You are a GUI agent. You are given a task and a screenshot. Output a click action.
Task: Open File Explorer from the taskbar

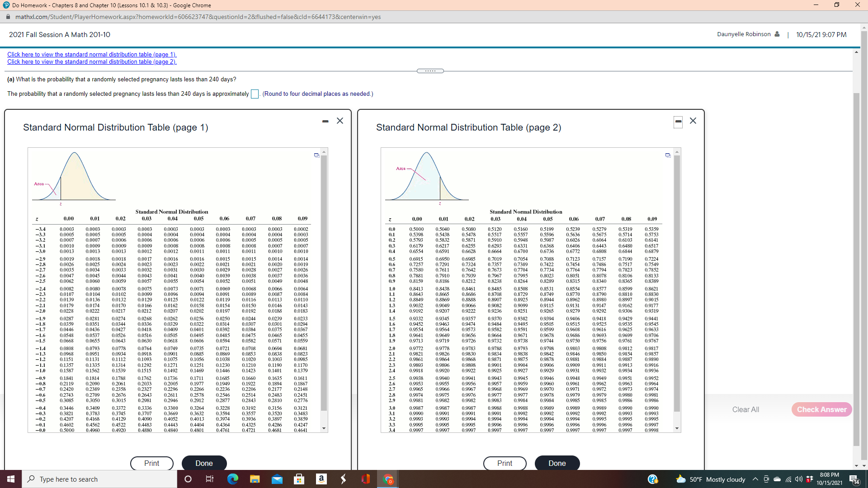[x=255, y=479]
